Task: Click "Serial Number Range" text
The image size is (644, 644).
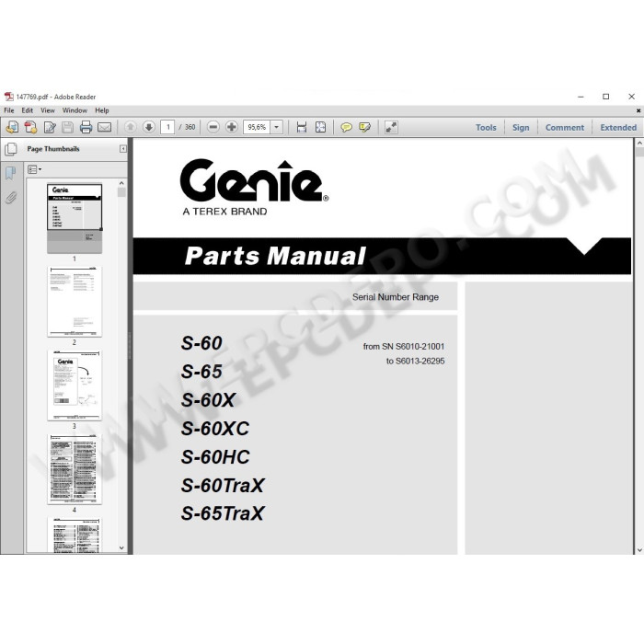Action: coord(395,297)
